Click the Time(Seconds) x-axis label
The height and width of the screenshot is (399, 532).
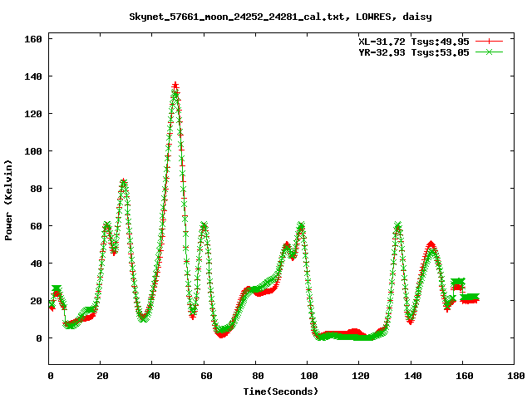point(281,392)
